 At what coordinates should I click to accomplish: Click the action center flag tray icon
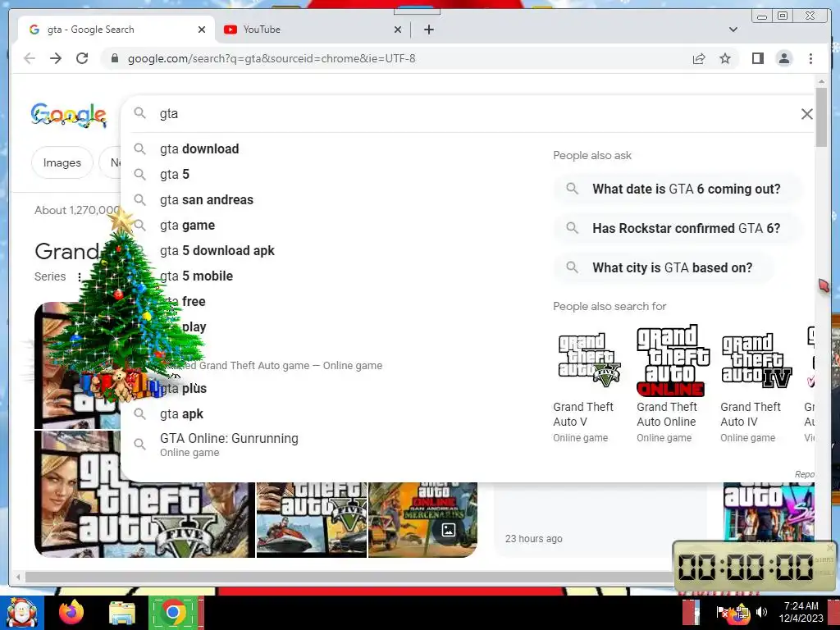(722, 611)
